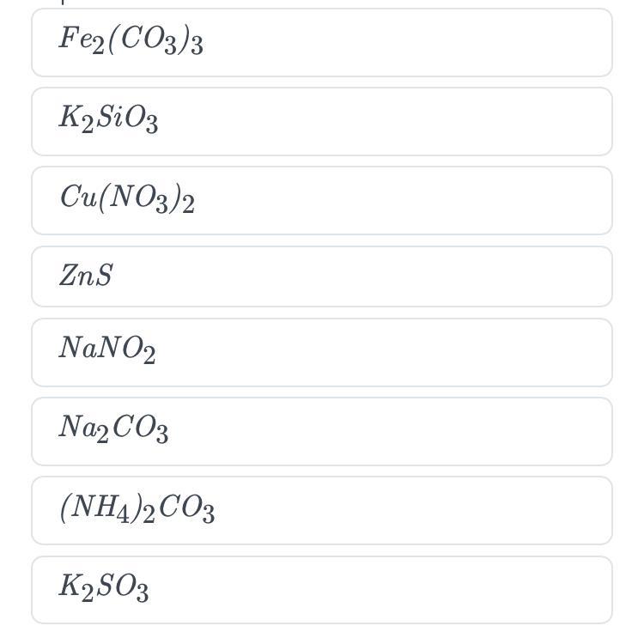Choose the K2SiO3 option
The image size is (644, 644).
coord(321,122)
